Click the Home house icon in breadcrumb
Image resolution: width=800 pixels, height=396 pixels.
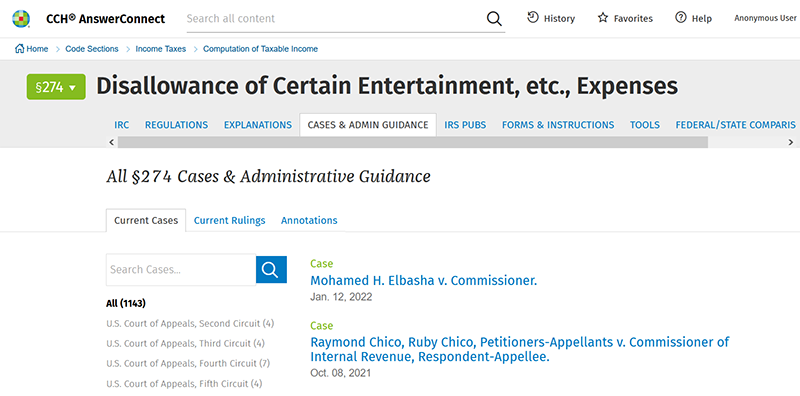pyautogui.click(x=19, y=49)
